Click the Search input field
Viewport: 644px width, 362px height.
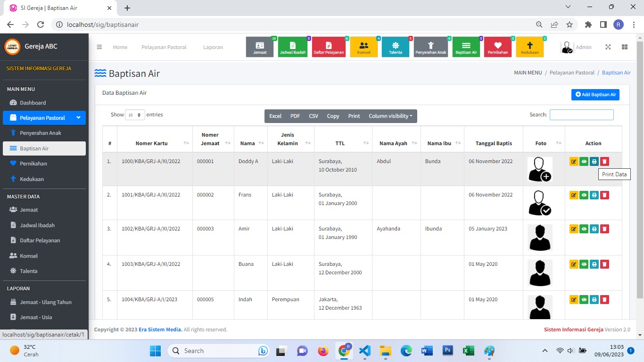pyautogui.click(x=581, y=115)
